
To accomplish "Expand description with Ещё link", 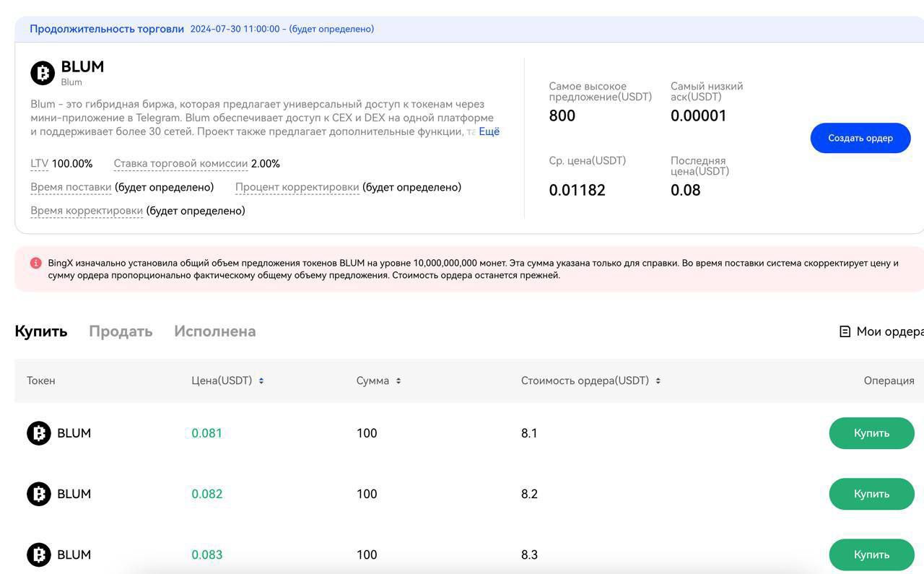I will coord(489,131).
